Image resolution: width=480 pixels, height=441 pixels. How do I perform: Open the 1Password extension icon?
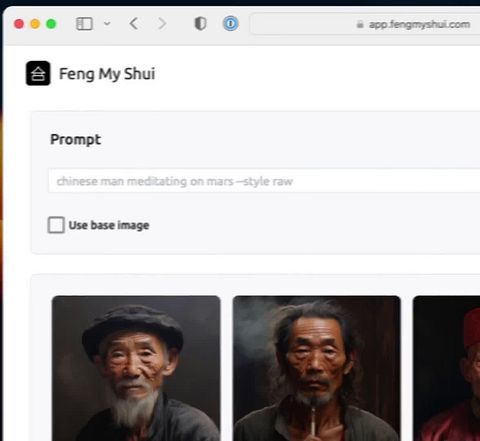[x=231, y=24]
